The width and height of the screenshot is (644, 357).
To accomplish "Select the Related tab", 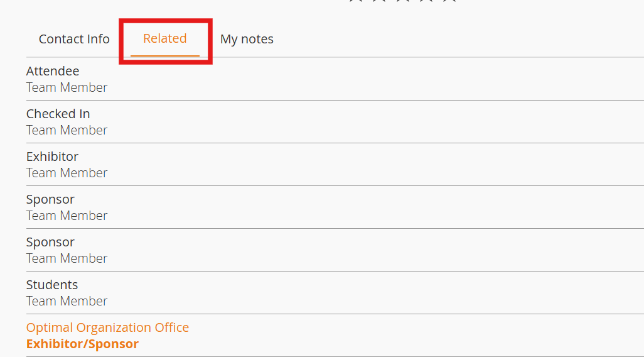I will coord(165,38).
